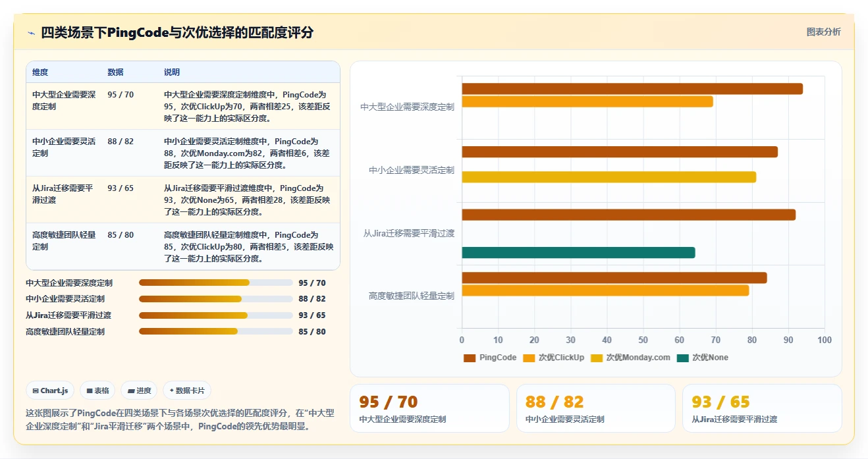
Task: Select the 数据卡片 tag chip
Action: (x=187, y=391)
